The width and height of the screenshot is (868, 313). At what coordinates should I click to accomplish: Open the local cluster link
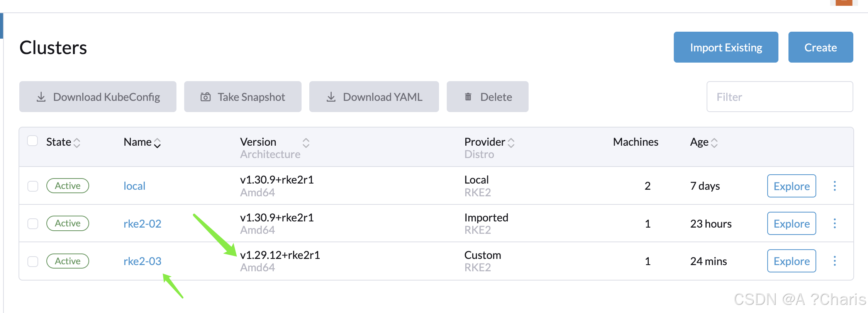coord(134,186)
